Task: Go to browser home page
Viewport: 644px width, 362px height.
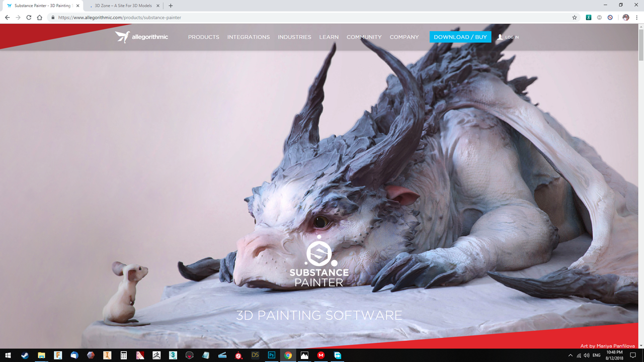Action: (x=39, y=17)
